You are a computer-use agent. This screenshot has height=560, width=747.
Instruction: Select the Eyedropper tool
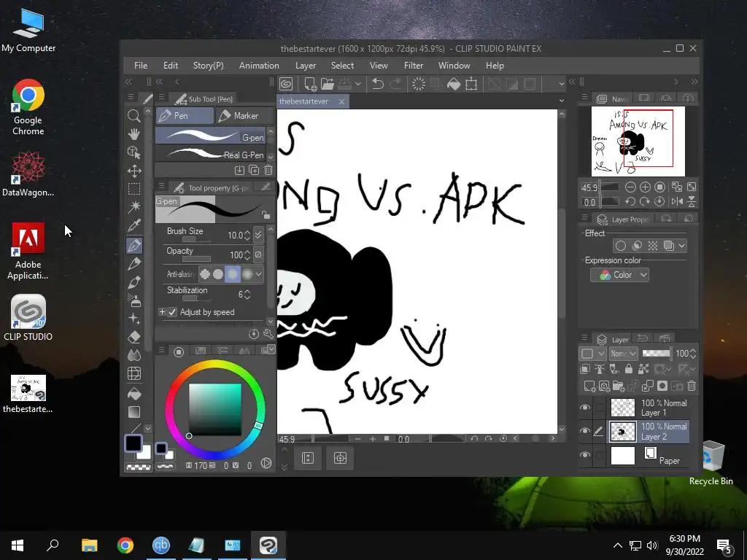134,225
